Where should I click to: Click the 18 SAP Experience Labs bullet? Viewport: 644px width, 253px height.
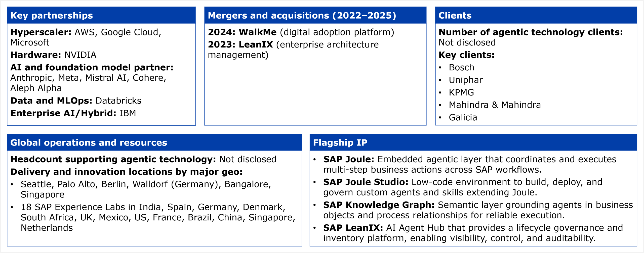click(158, 217)
